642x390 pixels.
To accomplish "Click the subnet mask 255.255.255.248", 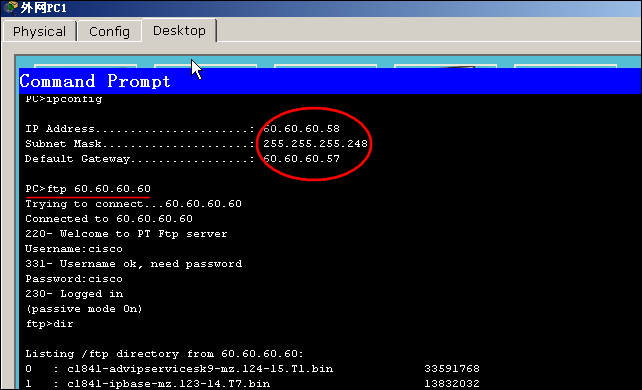I will point(315,144).
